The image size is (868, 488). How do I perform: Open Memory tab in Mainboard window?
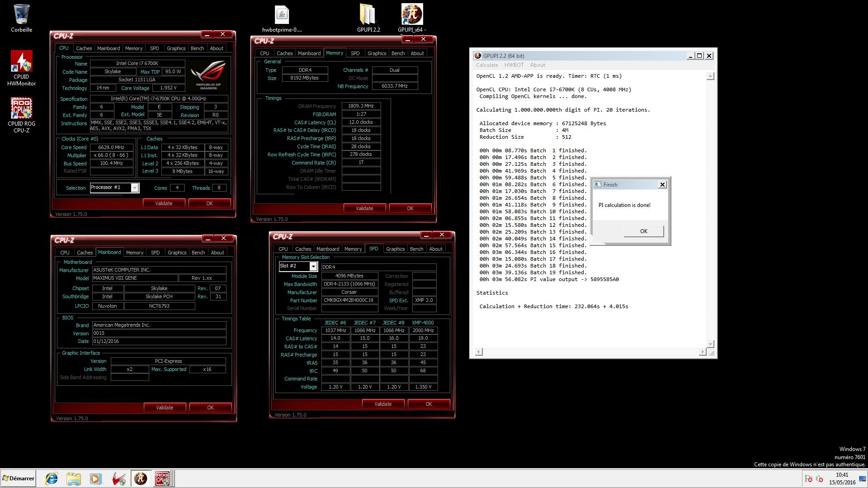[134, 253]
